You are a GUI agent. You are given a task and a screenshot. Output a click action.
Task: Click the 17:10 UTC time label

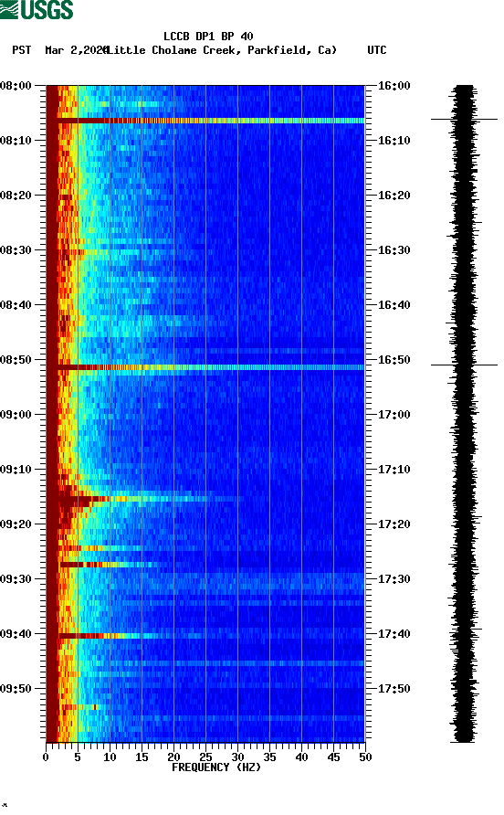[x=394, y=470]
